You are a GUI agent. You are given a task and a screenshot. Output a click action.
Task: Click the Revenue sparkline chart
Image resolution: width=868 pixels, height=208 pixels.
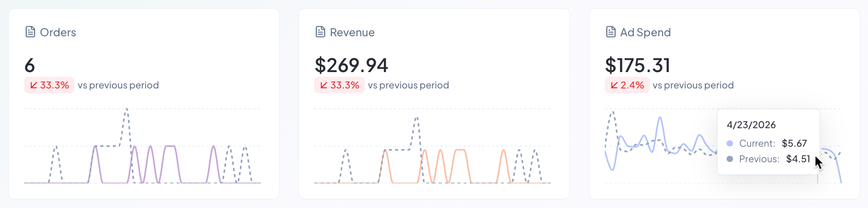coord(433,146)
